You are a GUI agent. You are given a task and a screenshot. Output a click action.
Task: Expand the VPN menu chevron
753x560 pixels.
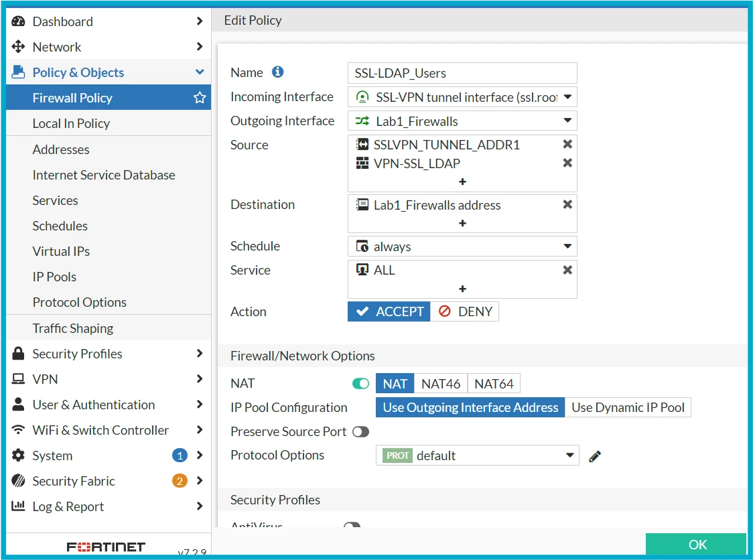tap(200, 379)
